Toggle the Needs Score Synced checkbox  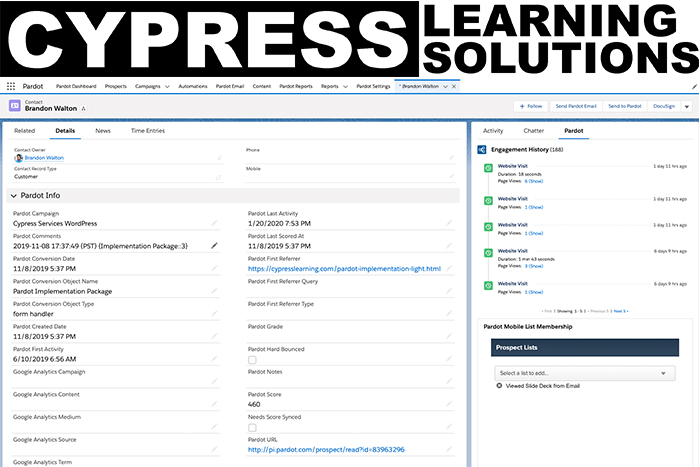coord(252,428)
